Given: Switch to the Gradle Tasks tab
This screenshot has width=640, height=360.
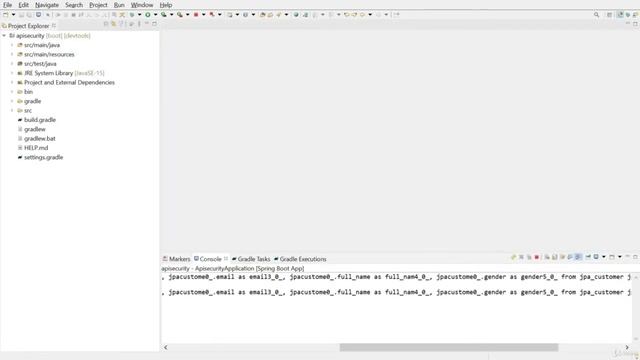Looking at the screenshot, I should [x=251, y=259].
